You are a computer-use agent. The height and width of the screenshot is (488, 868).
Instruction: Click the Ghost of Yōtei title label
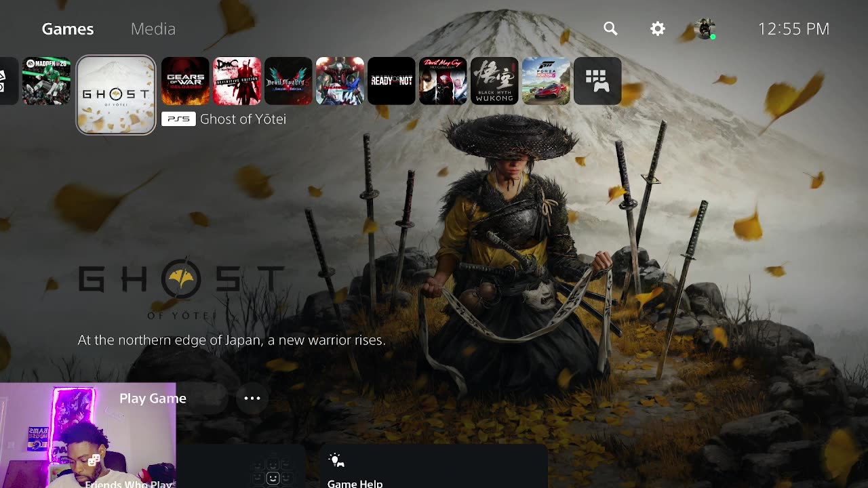pos(243,119)
